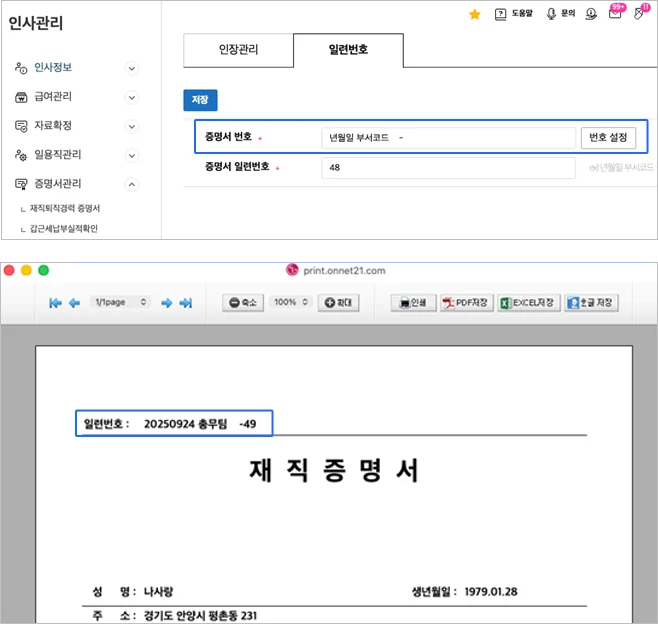The width and height of the screenshot is (658, 624).
Task: Click the 증명서 일련번호 input field
Action: click(448, 168)
